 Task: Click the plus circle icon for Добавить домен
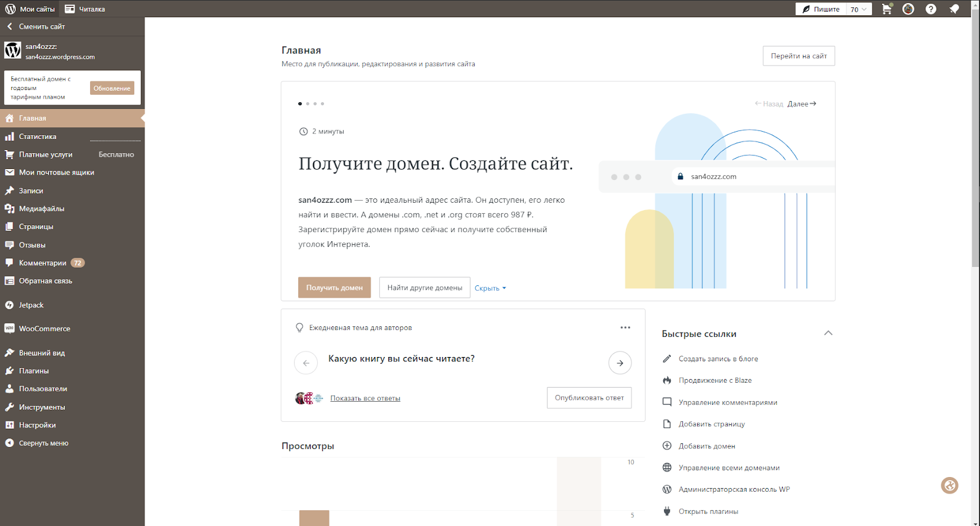click(x=667, y=446)
